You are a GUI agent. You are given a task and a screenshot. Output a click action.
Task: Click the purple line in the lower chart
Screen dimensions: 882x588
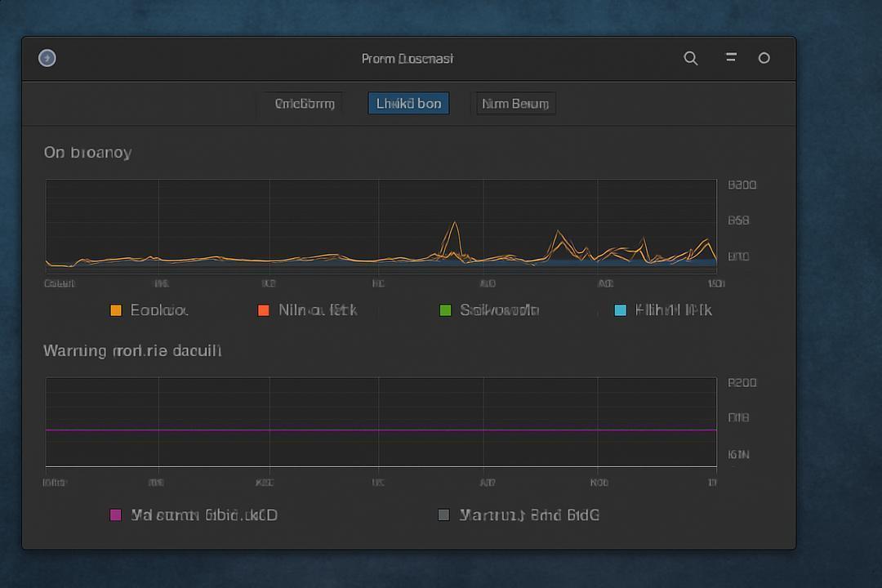381,430
